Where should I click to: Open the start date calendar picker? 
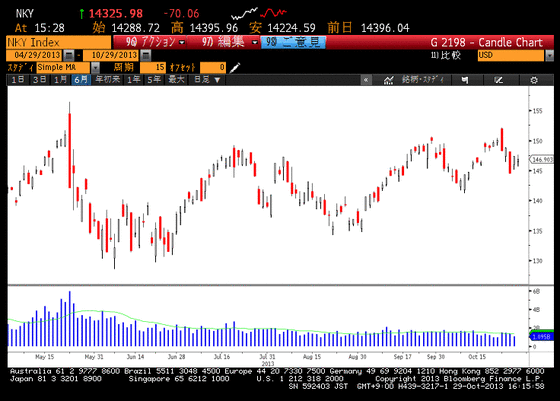click(x=69, y=55)
